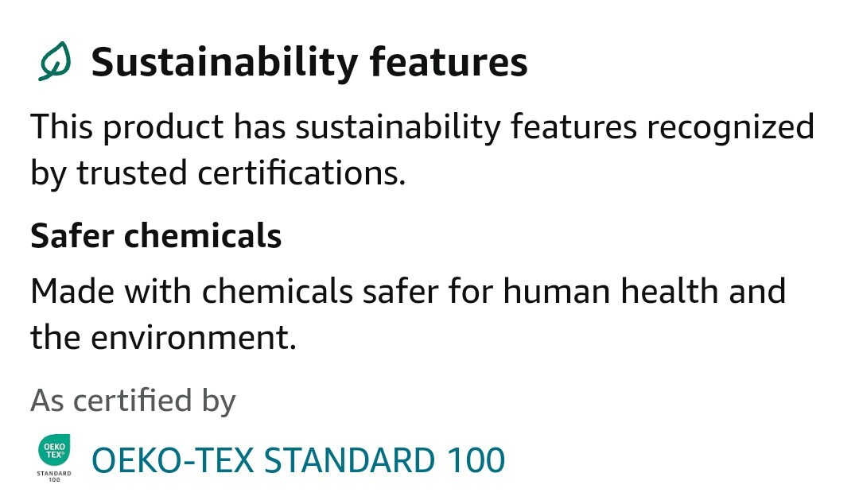The image size is (859, 504).
Task: Click the word 'OEKO-TEX' in the teal link
Action: 173,460
